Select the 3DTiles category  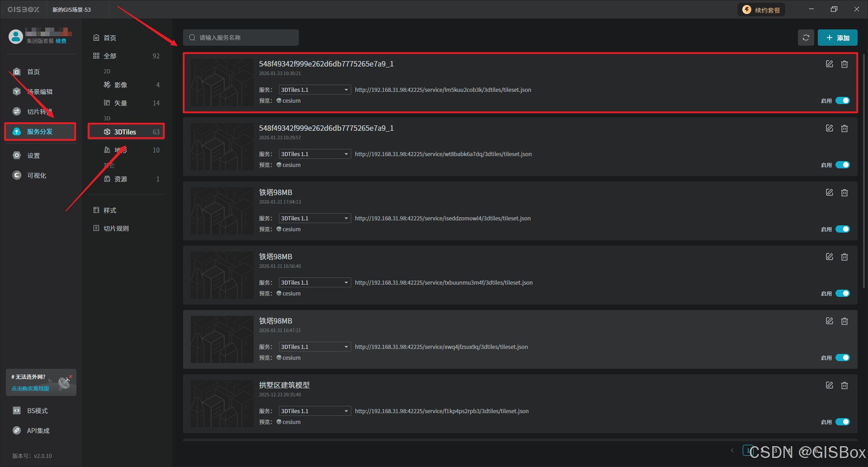[x=126, y=132]
